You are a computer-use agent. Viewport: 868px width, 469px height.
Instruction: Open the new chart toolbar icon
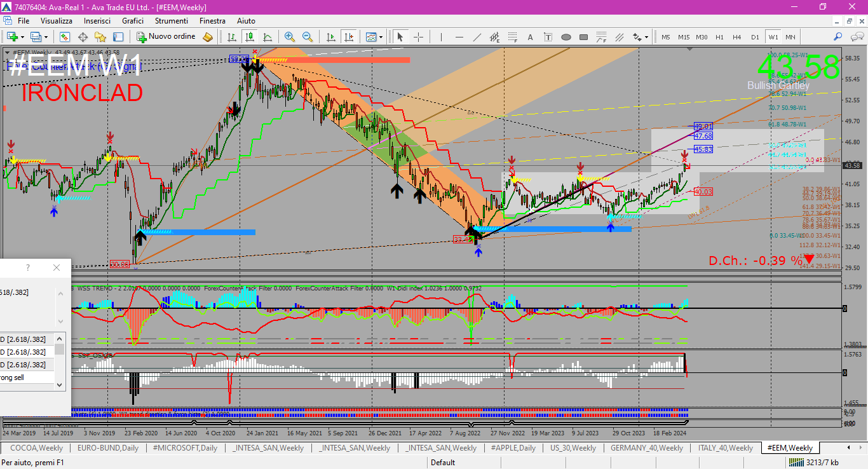[x=13, y=37]
